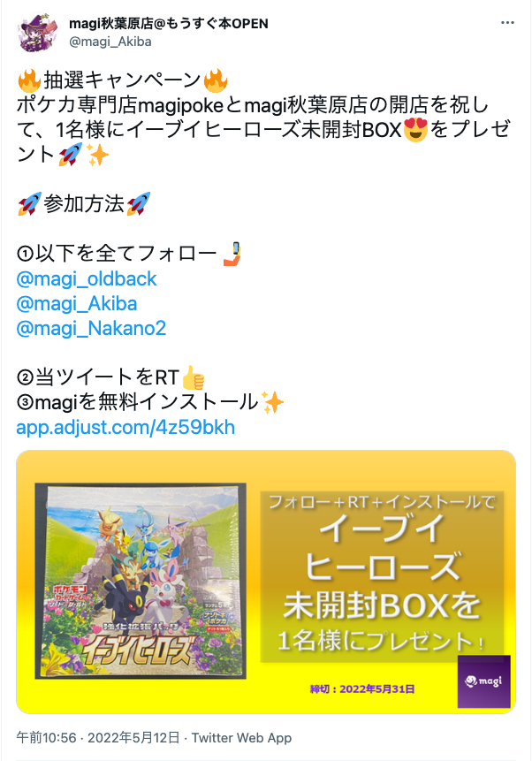Click the Eevee Heroes box photo
Screen dimensions: 532x761
click(x=141, y=581)
